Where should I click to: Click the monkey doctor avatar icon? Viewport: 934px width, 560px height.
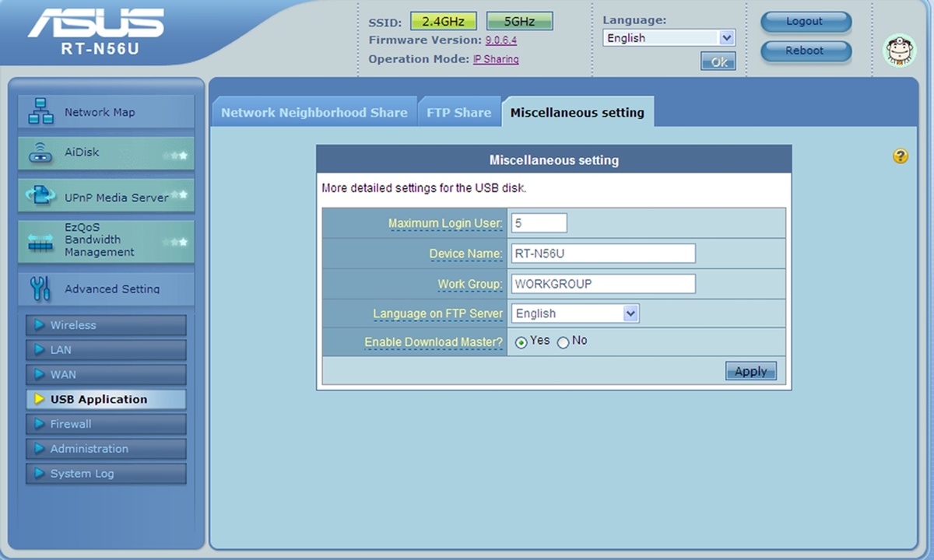[899, 51]
